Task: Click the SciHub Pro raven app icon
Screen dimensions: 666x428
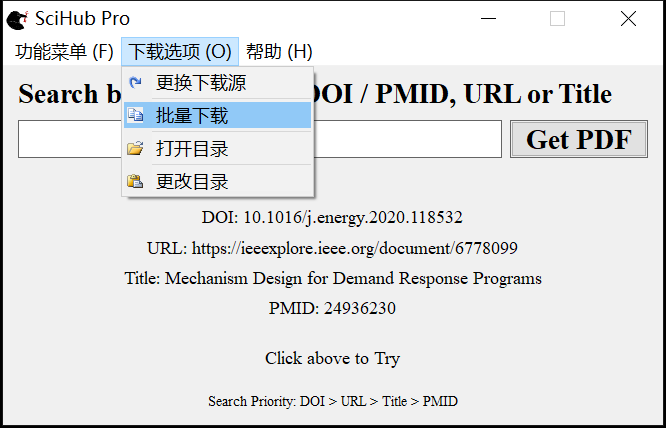Action: [x=17, y=20]
